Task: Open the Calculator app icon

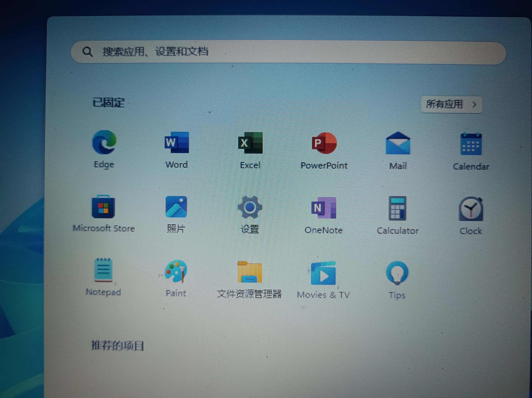Action: [x=397, y=208]
